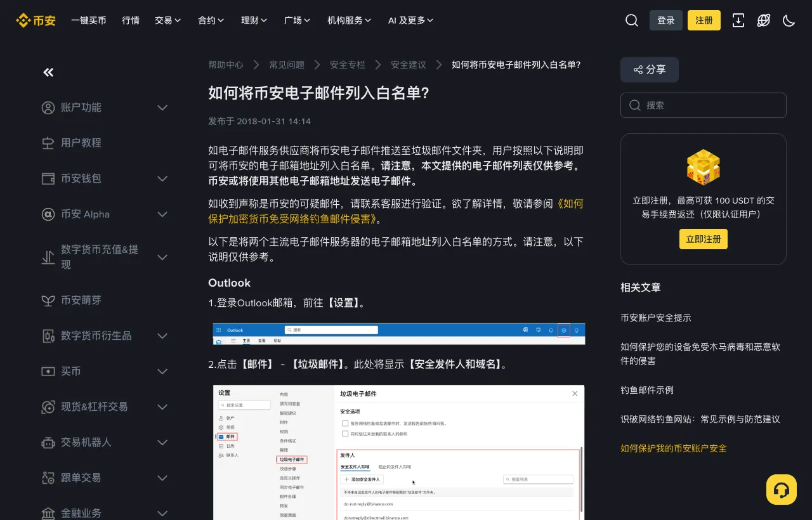Screen dimensions: 812x520
Task: Open the 合约 dropdown menu
Action: pos(211,20)
